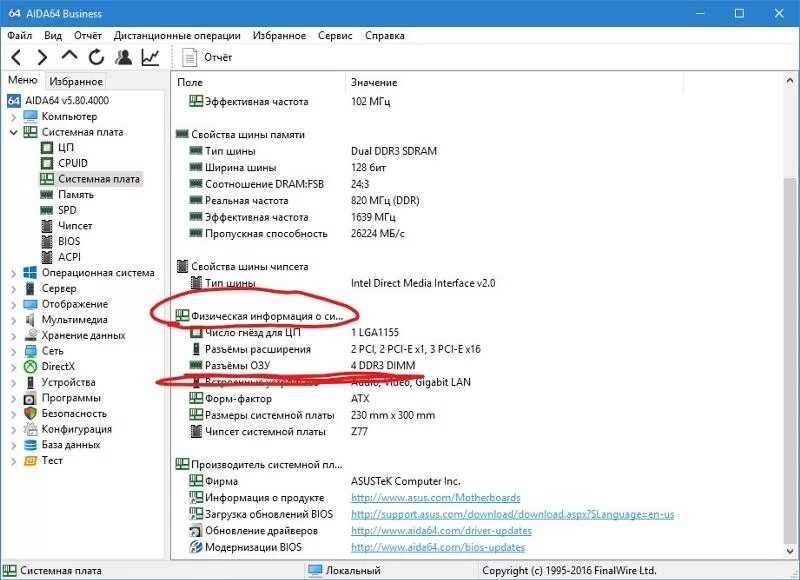Viewport: 800px width, 580px height.
Task: Refresh the current page
Action: (96, 57)
